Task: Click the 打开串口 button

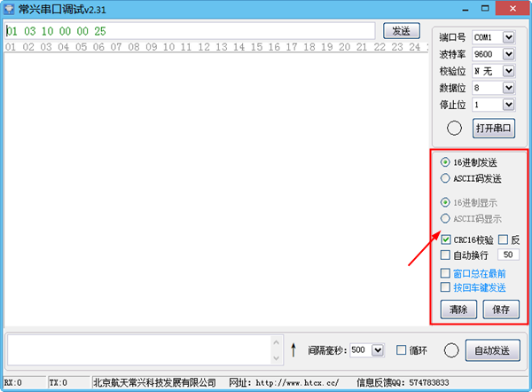Action: pos(494,129)
